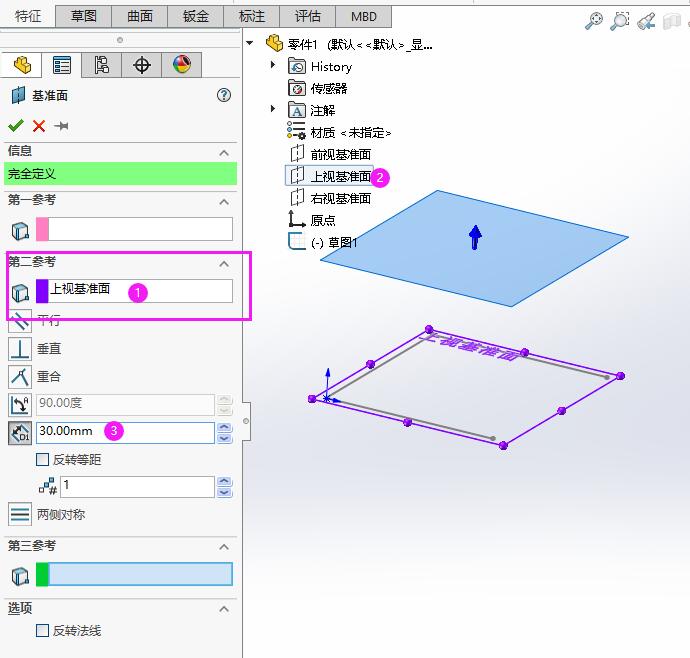The width and height of the screenshot is (690, 658).
Task: Click the blue arrow on preview plane
Action: pos(475,238)
